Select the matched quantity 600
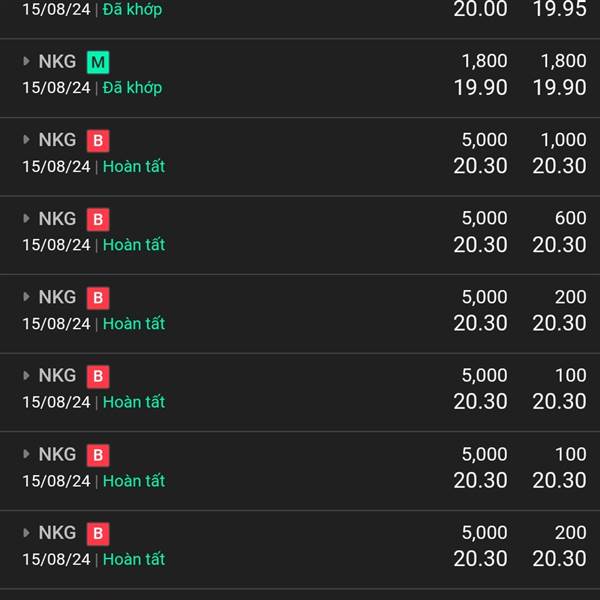This screenshot has height=600, width=600. tap(571, 218)
